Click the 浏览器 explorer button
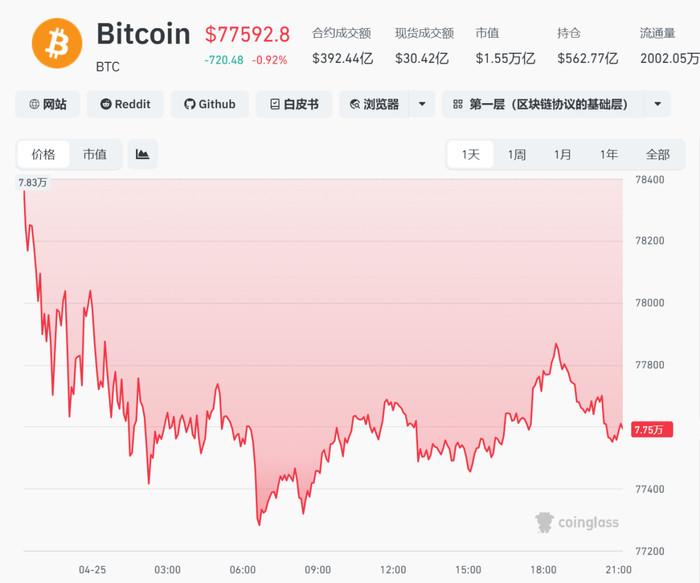The image size is (700, 583). click(374, 104)
